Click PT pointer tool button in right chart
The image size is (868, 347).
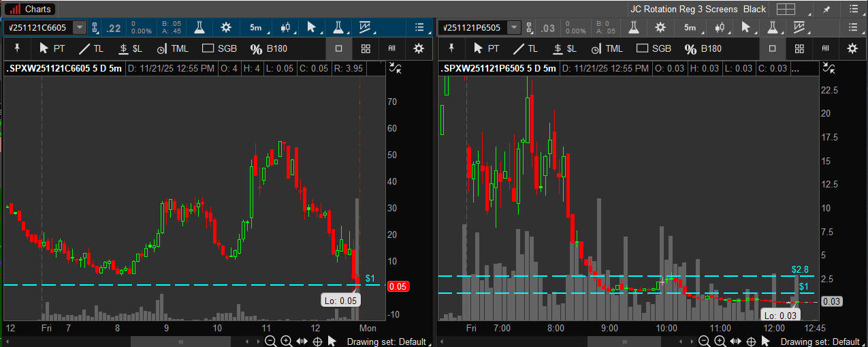486,48
